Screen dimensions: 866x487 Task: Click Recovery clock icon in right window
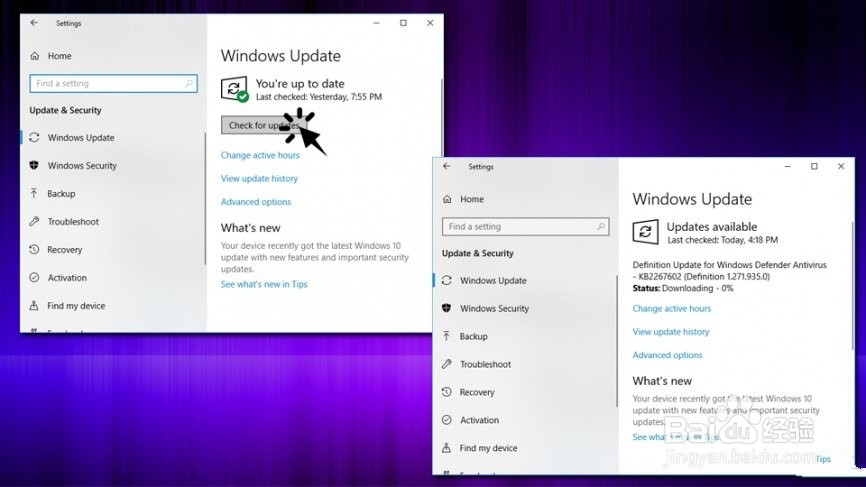pyautogui.click(x=447, y=392)
